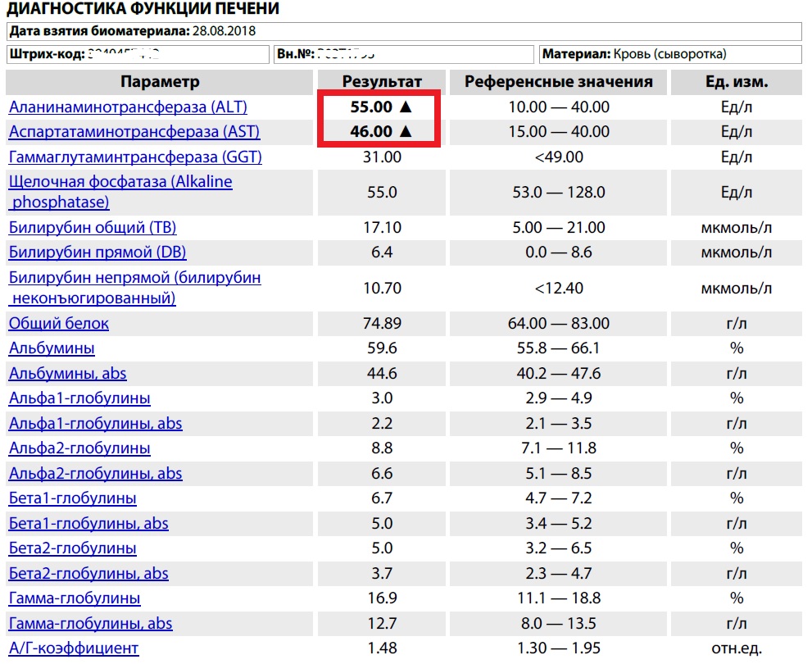Screen dimensions: 812x664
Task: Click the up arrow icon beside AST 46.00
Action: pyautogui.click(x=404, y=132)
